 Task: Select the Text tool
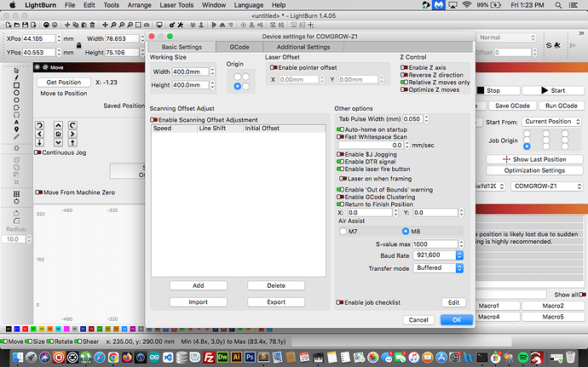[16, 122]
